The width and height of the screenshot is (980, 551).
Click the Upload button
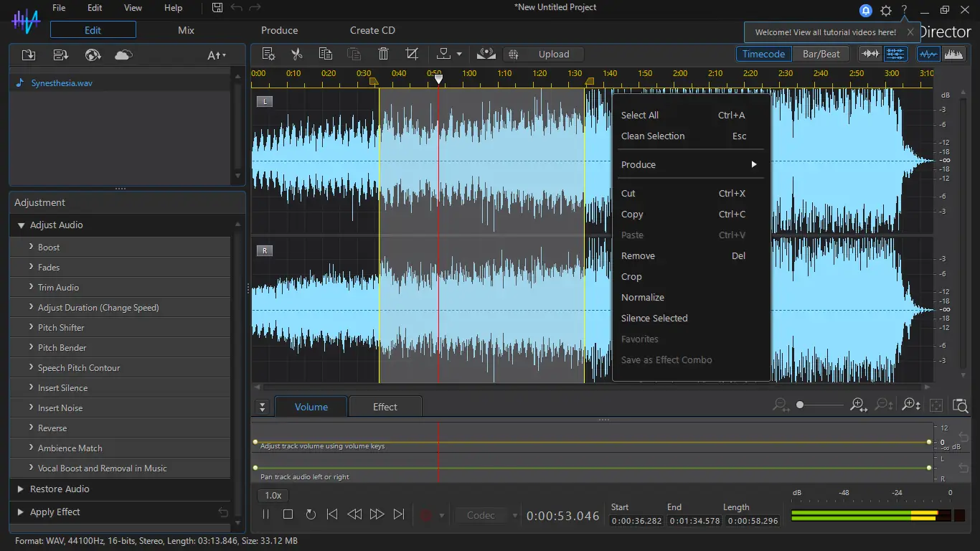coord(544,54)
